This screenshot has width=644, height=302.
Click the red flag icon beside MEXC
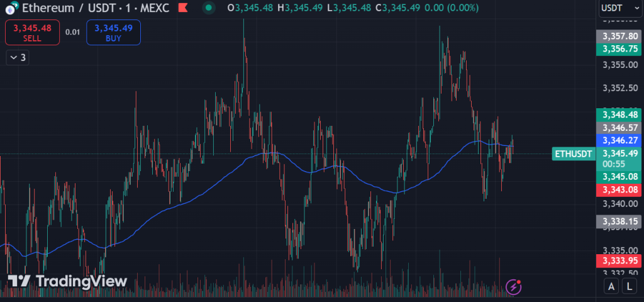[x=182, y=8]
